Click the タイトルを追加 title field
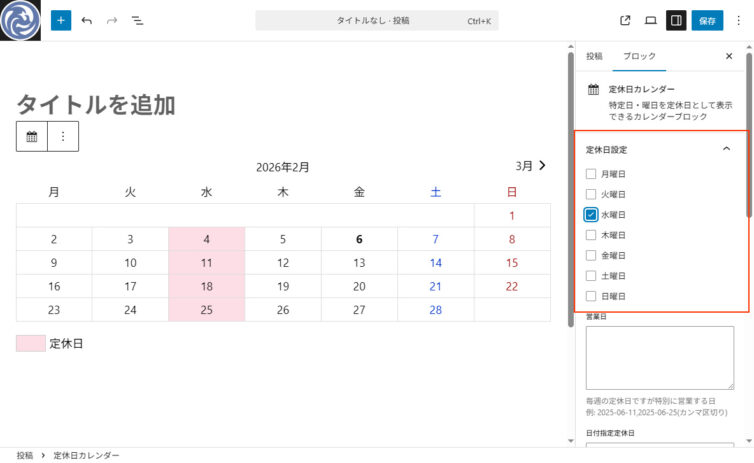Viewport: 754px width, 463px height. 96,104
